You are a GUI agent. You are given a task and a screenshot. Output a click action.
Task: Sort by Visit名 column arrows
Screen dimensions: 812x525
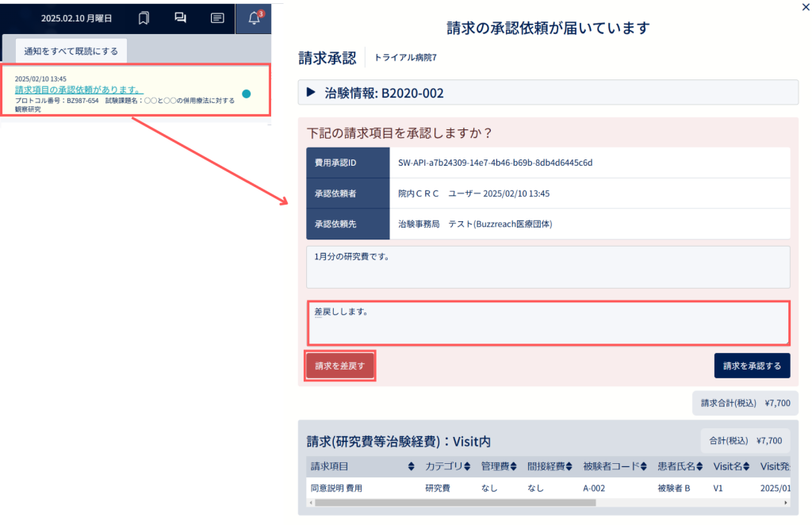tap(746, 466)
